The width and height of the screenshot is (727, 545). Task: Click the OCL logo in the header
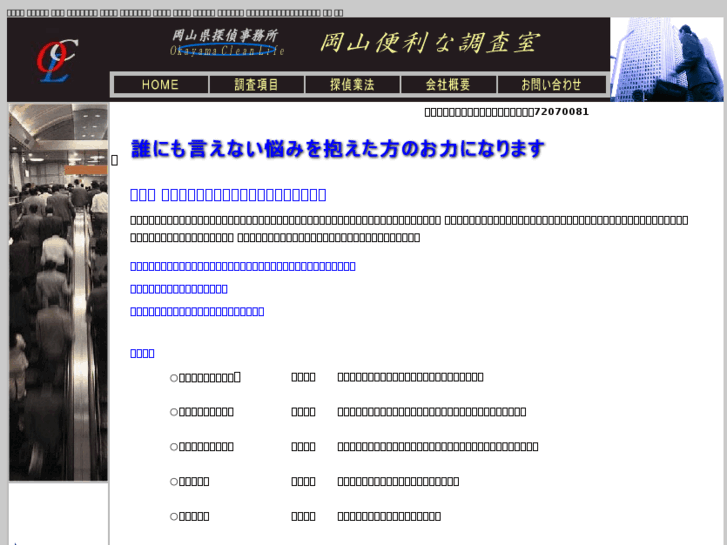(57, 61)
